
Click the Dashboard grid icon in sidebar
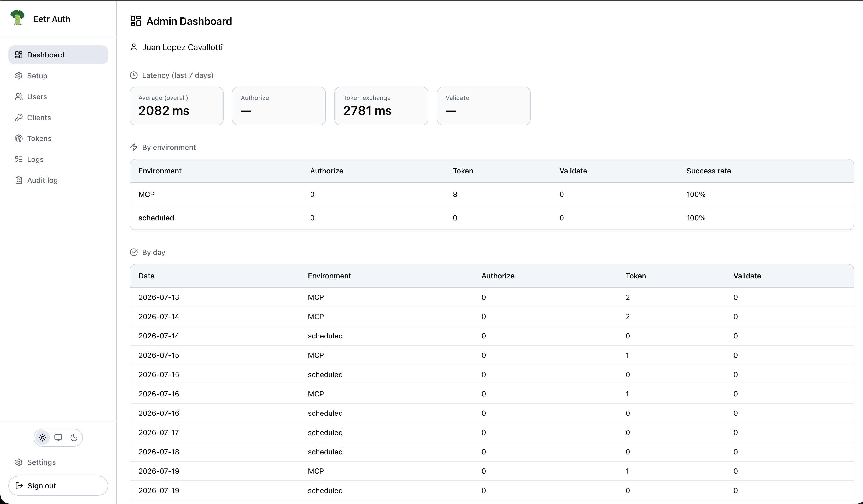pos(19,55)
